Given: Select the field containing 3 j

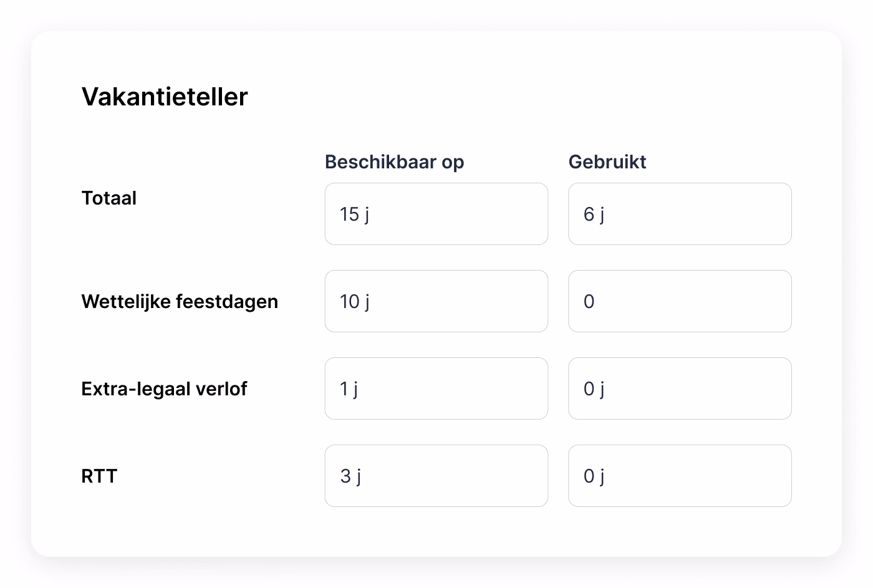Looking at the screenshot, I should (436, 476).
